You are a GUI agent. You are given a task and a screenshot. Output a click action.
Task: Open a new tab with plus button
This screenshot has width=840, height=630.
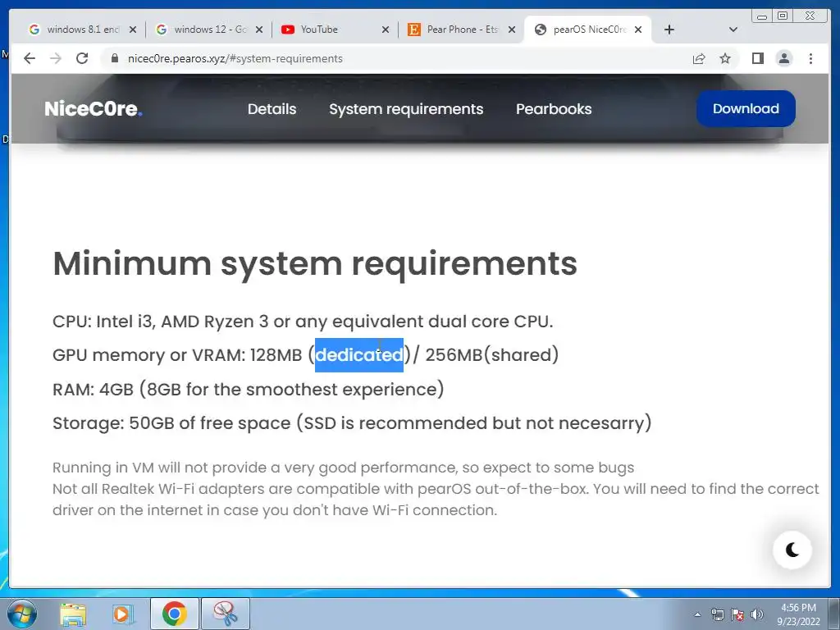click(669, 30)
